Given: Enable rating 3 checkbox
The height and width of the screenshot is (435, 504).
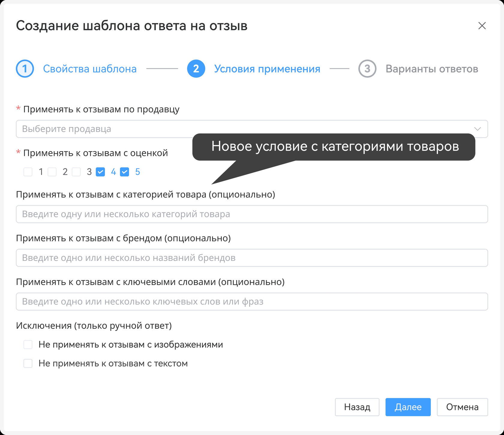Looking at the screenshot, I should (x=76, y=172).
